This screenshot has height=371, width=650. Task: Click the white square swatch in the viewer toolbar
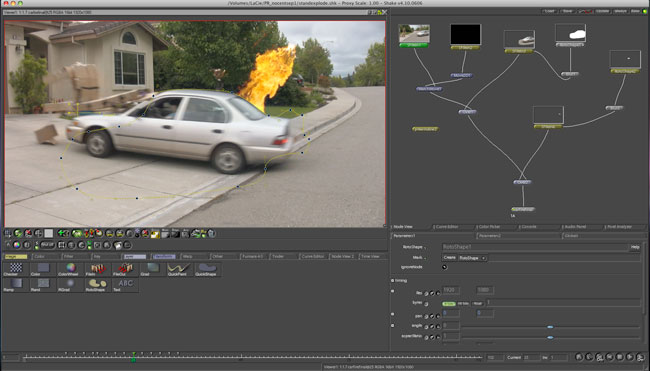point(49,233)
